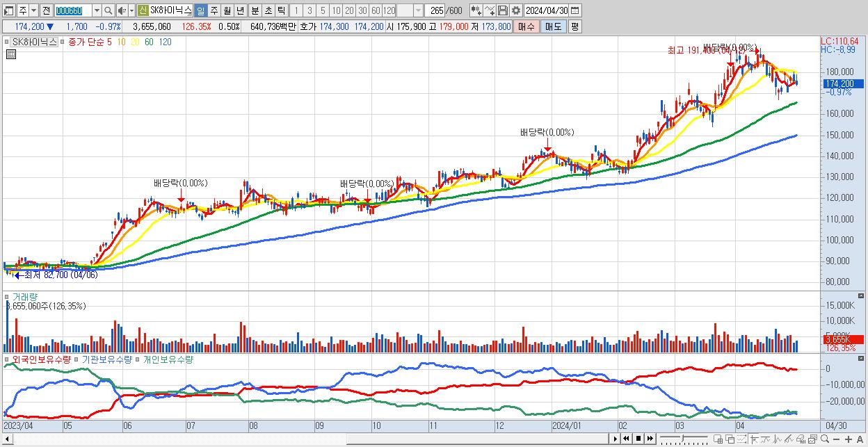Set interval to 1
The image size is (868, 447).
tap(296, 10)
